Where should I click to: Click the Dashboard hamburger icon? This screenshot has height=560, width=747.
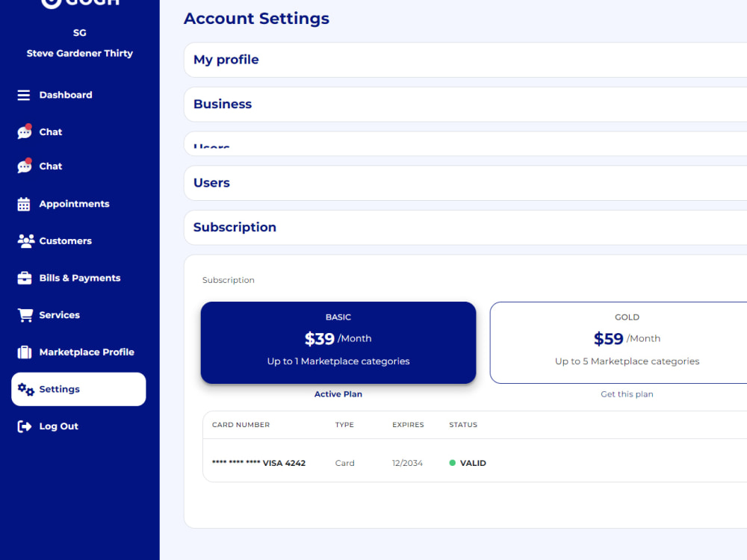(24, 96)
